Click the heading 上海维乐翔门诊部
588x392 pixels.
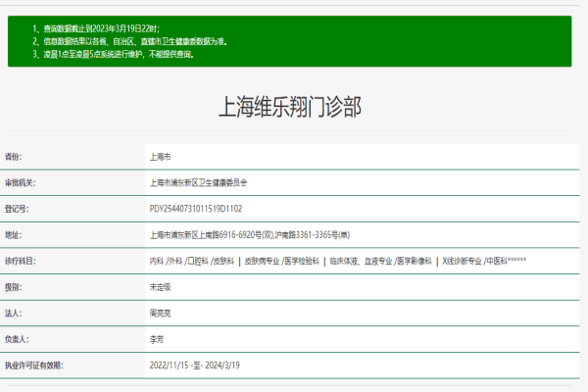click(290, 107)
